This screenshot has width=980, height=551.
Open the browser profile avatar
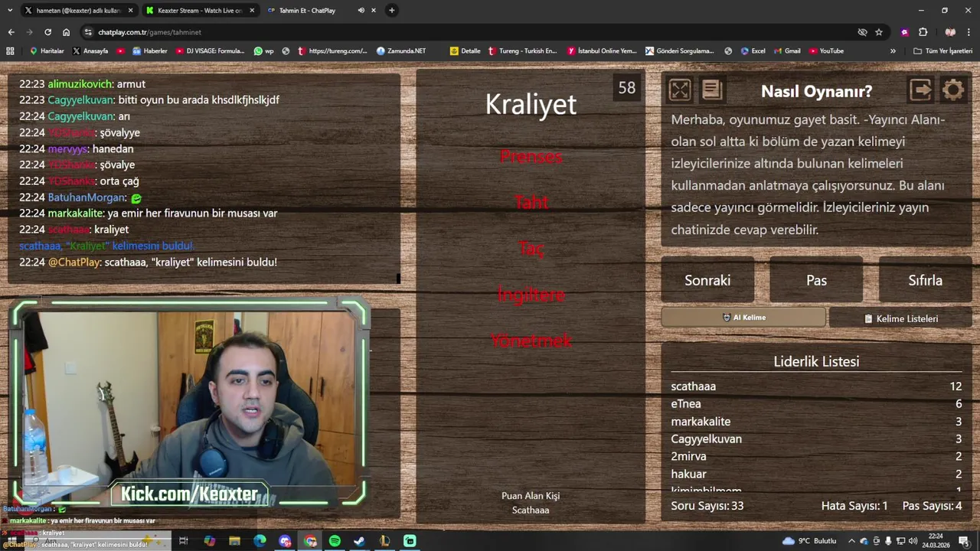point(950,32)
